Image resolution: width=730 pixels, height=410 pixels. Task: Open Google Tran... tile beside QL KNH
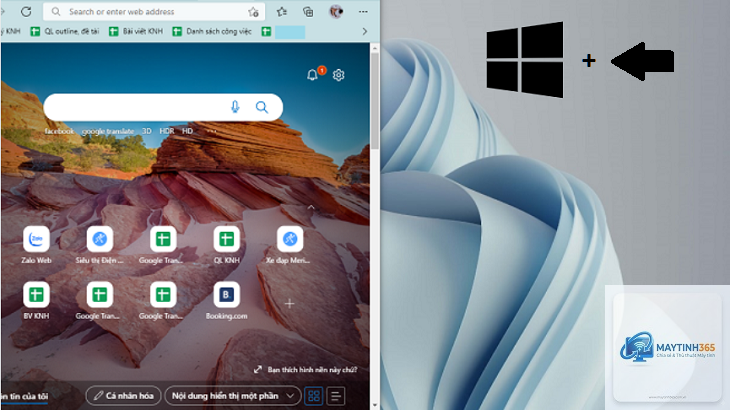162,245
